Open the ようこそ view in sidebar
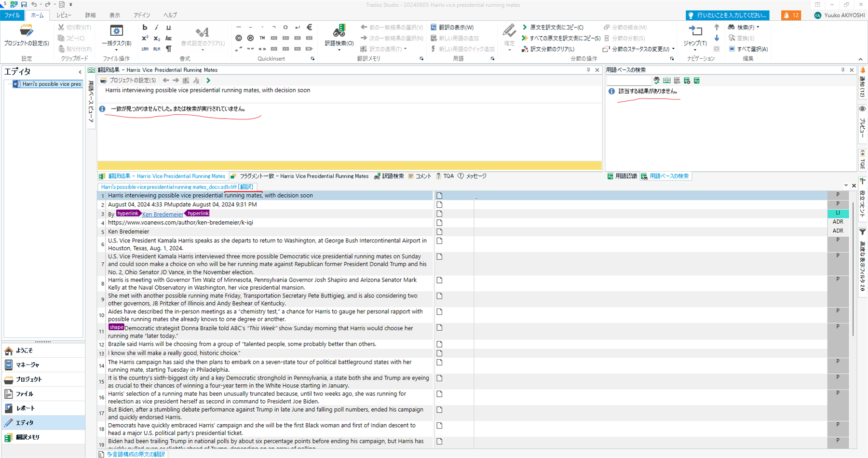This screenshot has width=868, height=458. click(43, 350)
